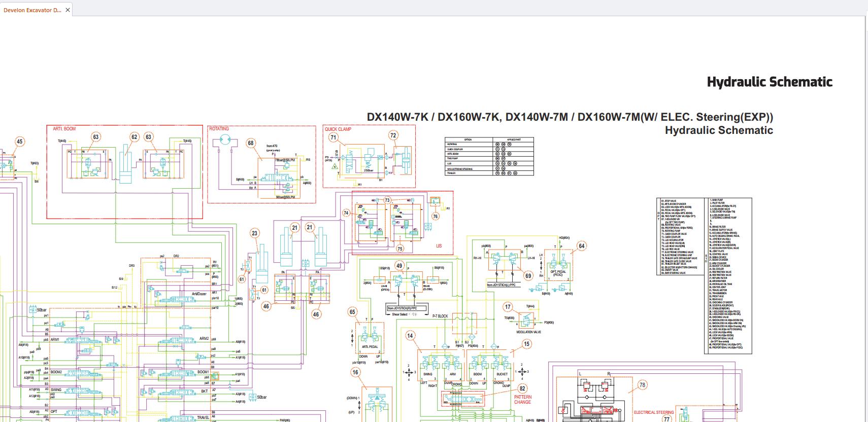Click callout number 17
868x422 pixels.
508,307
